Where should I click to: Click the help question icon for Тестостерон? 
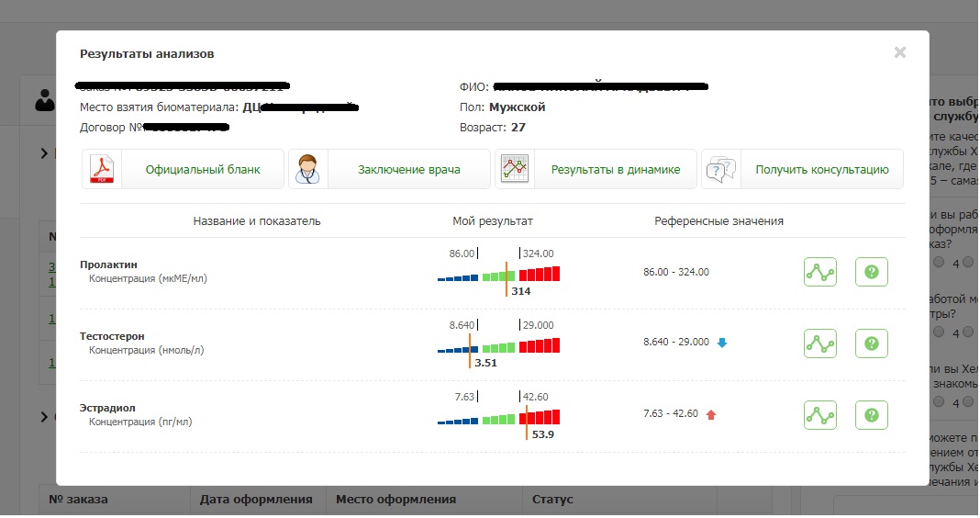(x=872, y=343)
